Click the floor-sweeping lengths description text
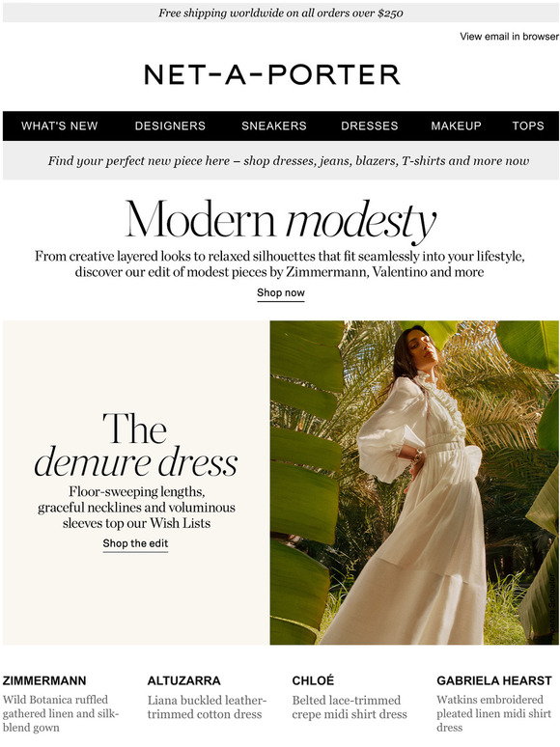Viewport: 560px width, 747px height. pos(136,508)
